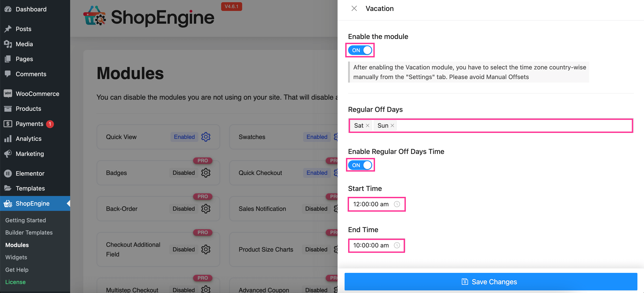Remove Sunday from Regular Off Days

coord(393,125)
